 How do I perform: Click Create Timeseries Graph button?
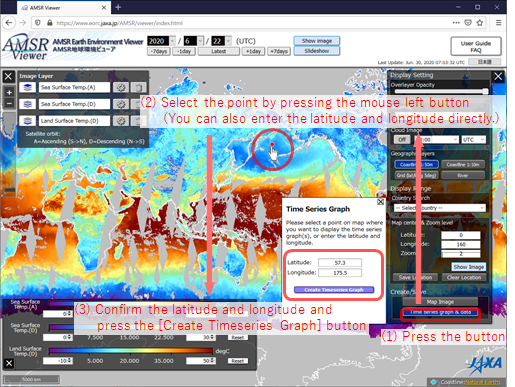pos(334,290)
